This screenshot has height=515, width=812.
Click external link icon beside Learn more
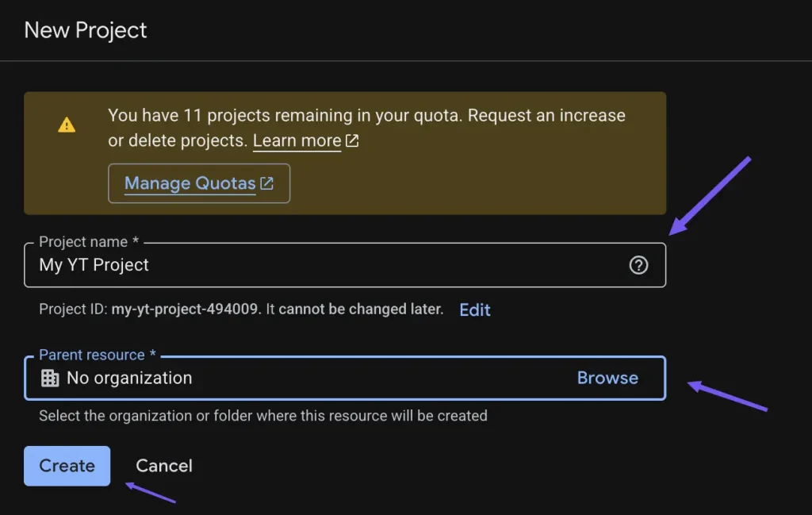click(x=352, y=140)
